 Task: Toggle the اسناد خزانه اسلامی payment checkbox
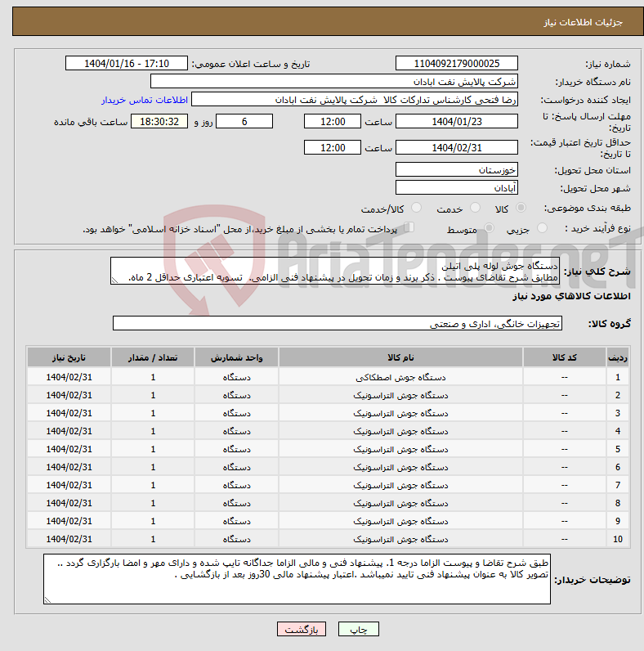tap(409, 227)
